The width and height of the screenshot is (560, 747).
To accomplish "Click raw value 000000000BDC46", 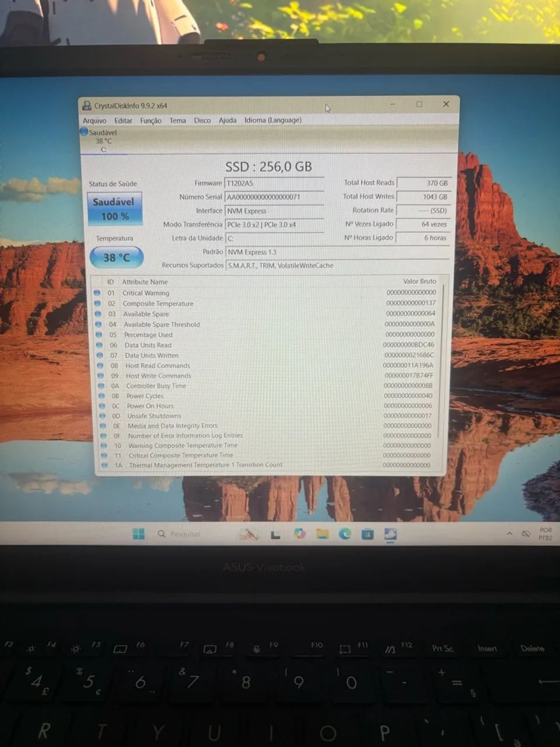I will pyautogui.click(x=408, y=345).
